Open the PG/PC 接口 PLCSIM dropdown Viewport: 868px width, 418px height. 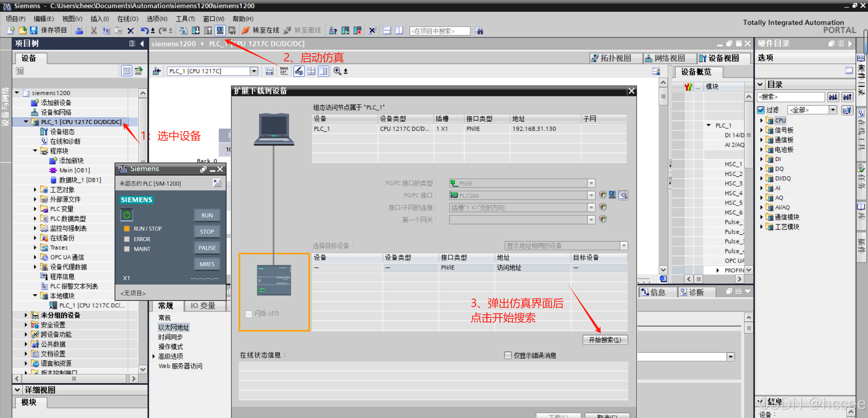pos(591,195)
